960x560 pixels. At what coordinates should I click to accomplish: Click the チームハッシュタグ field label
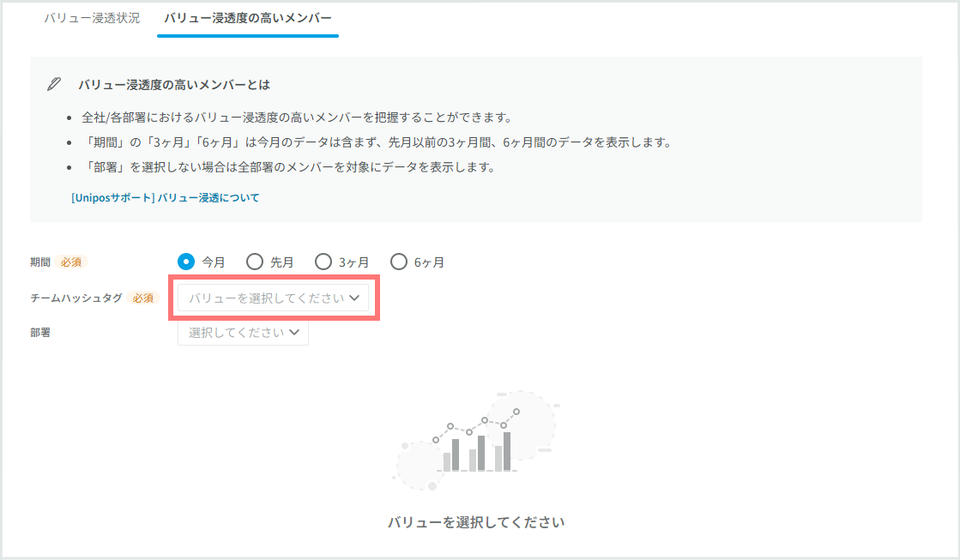76,298
